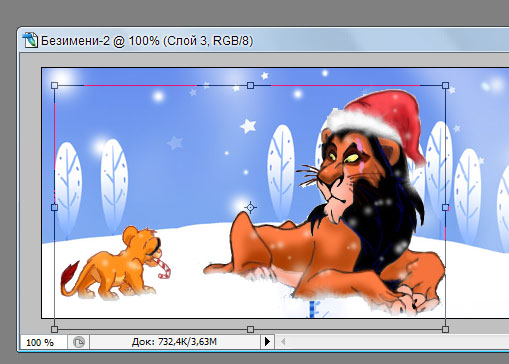Click the top-left transform handle
This screenshot has width=509, height=364.
(x=55, y=86)
